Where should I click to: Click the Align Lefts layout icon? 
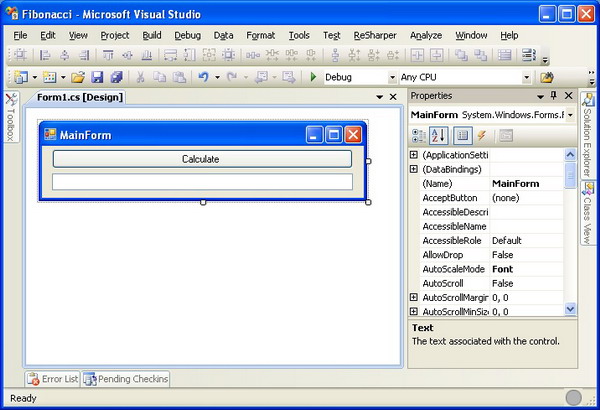(45, 56)
